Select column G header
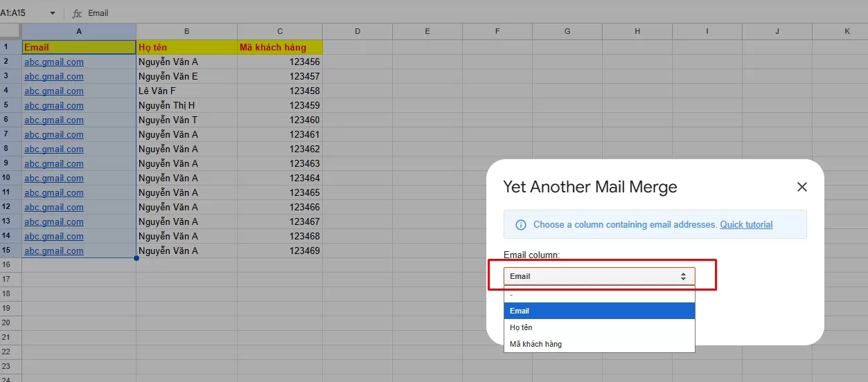Screen dimensions: 868x382 pos(567,31)
